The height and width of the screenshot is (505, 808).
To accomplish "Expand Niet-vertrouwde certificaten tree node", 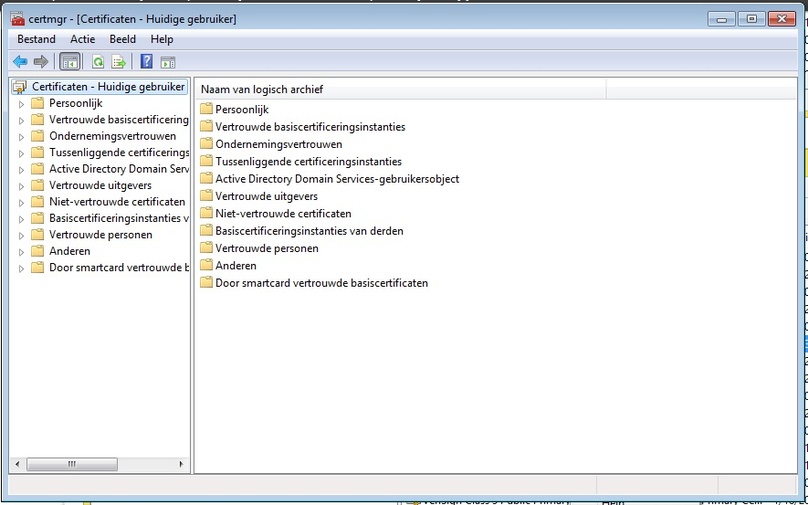I will pos(21,203).
